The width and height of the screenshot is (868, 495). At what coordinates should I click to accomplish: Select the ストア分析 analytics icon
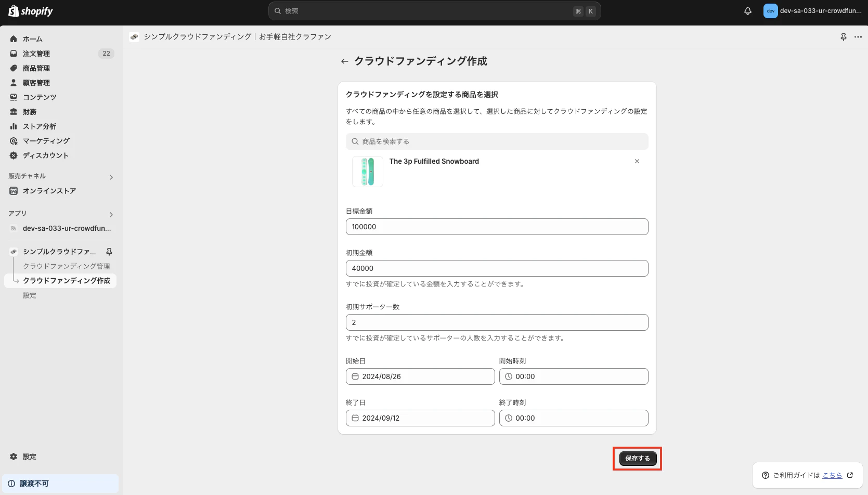click(13, 126)
